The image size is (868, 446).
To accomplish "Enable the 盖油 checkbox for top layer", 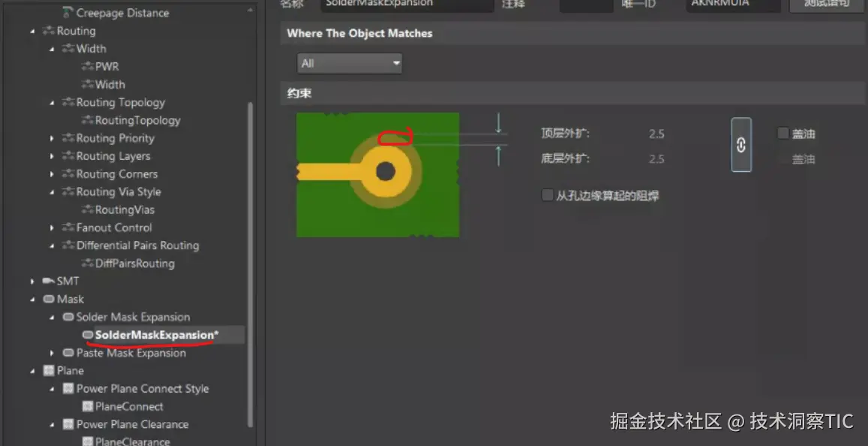I will 782,133.
